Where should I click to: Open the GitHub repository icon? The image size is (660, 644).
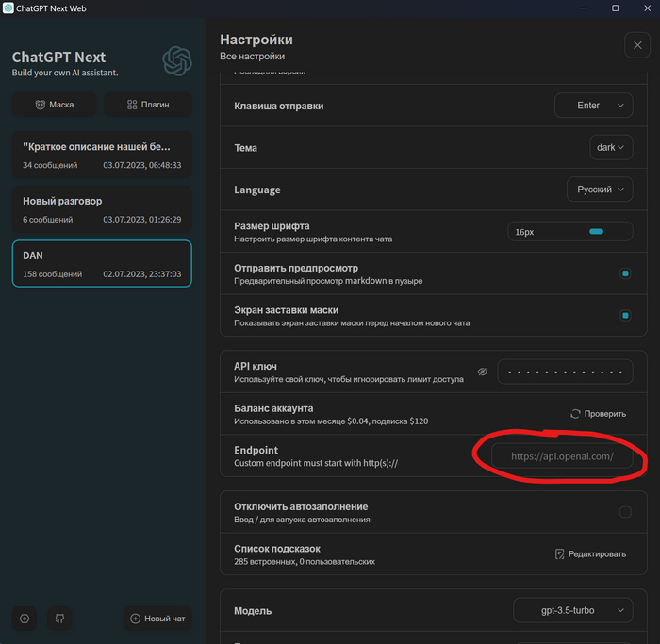59,619
